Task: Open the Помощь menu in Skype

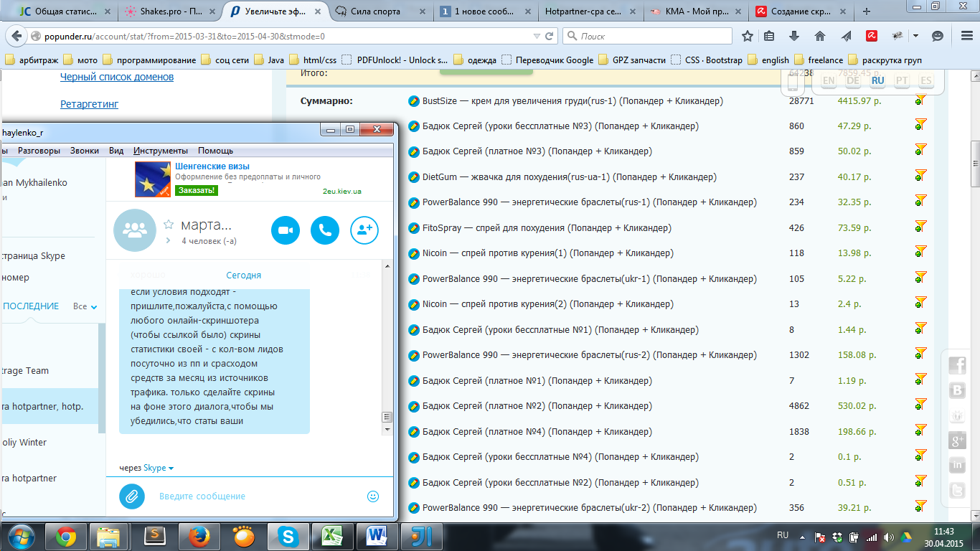Action: click(x=216, y=151)
